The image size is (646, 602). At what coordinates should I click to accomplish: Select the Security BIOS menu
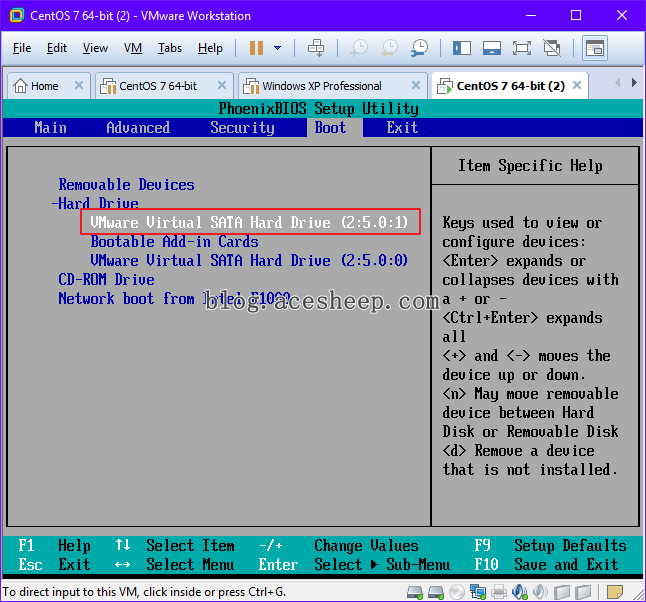point(242,127)
